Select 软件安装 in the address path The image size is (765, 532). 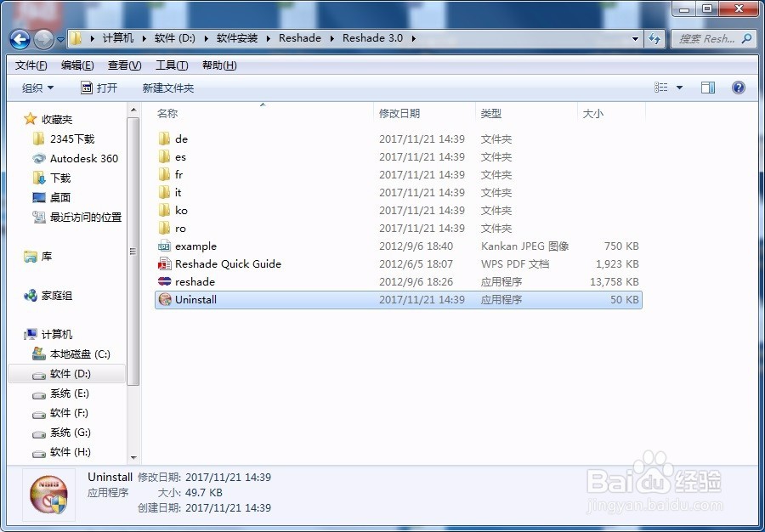tap(237, 38)
